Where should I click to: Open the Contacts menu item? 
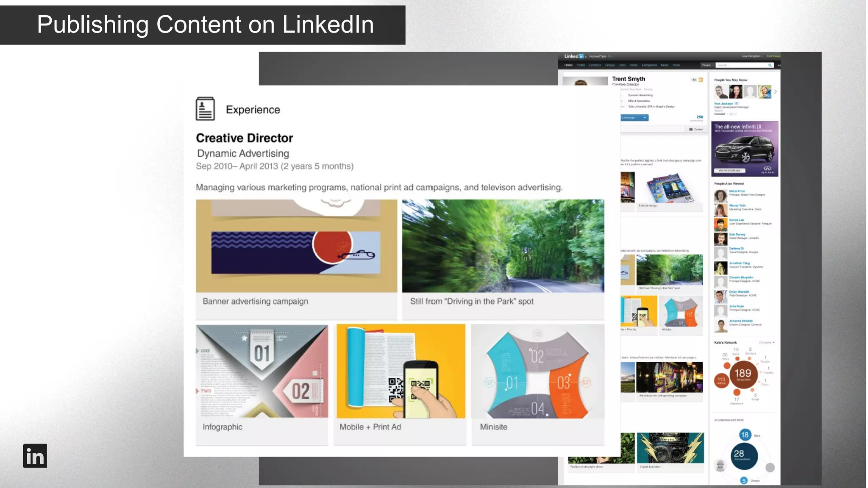(595, 65)
